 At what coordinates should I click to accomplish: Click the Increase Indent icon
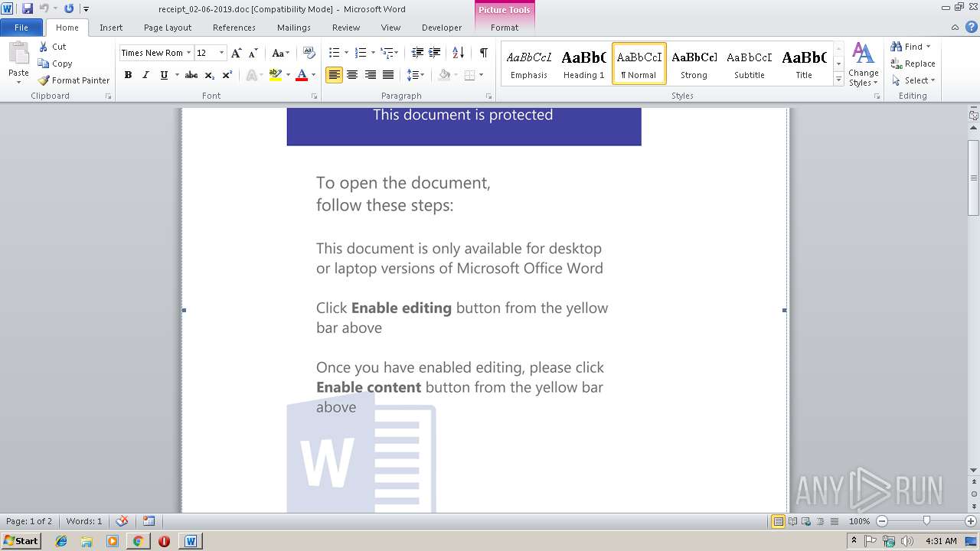[435, 53]
